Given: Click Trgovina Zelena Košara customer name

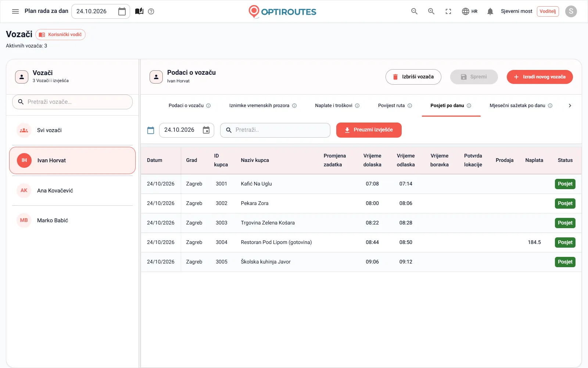Looking at the screenshot, I should 268,223.
